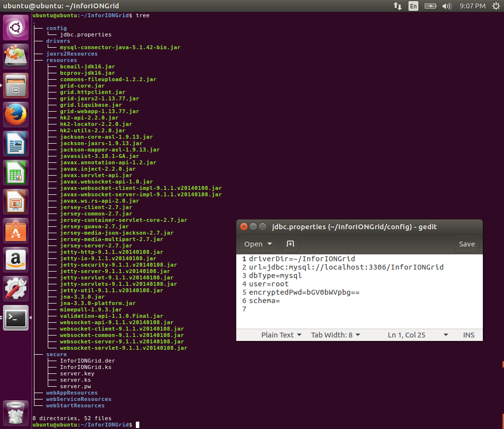The image size is (504, 429).
Task: Open the Trash from the launcher
Action: pyautogui.click(x=16, y=412)
